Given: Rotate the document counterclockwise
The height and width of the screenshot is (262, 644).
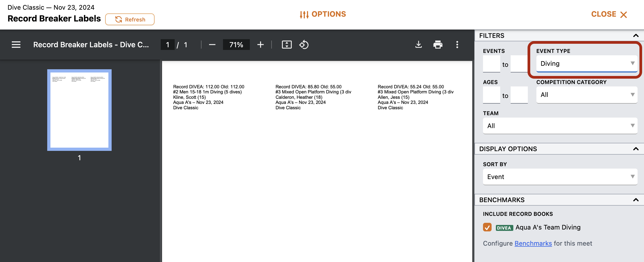Looking at the screenshot, I should [x=304, y=45].
